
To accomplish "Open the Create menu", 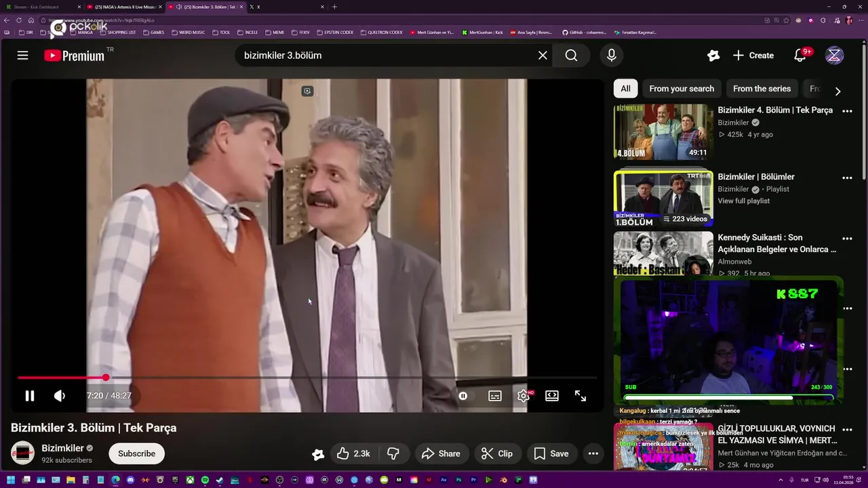I will tap(753, 56).
